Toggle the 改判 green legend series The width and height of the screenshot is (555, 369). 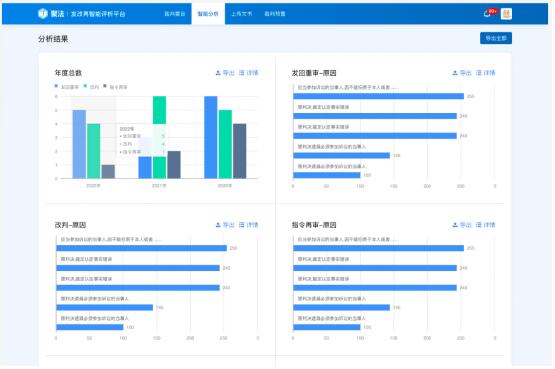pyautogui.click(x=91, y=87)
